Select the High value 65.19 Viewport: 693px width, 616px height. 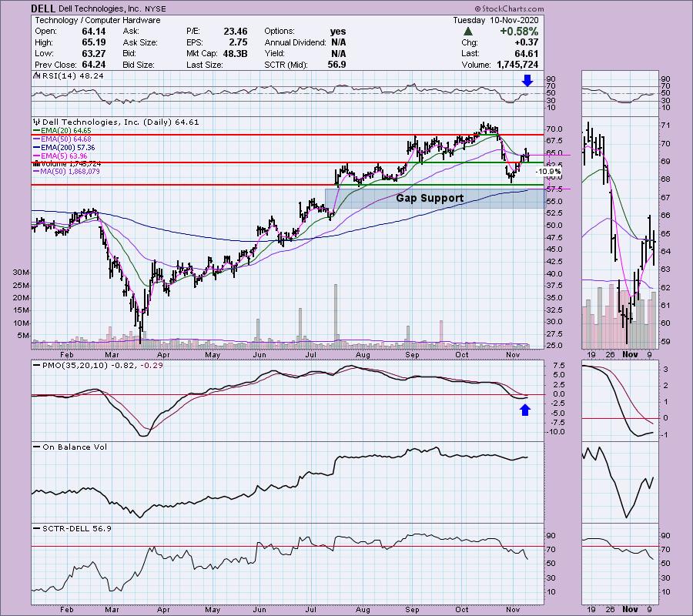(94, 42)
